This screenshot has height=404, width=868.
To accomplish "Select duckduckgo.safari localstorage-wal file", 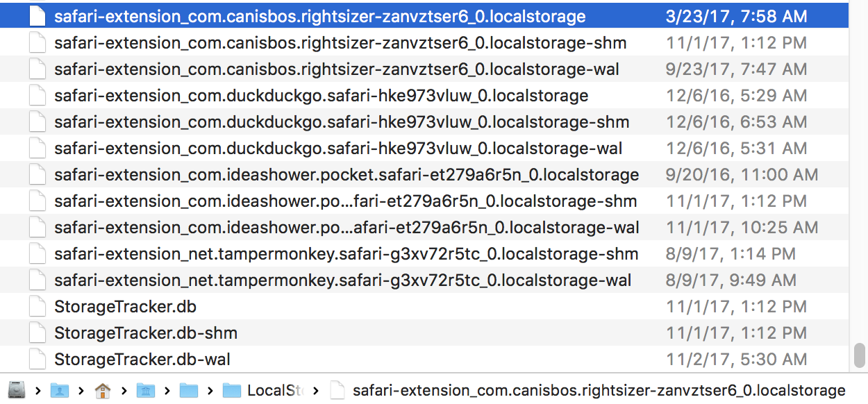I will (424, 149).
